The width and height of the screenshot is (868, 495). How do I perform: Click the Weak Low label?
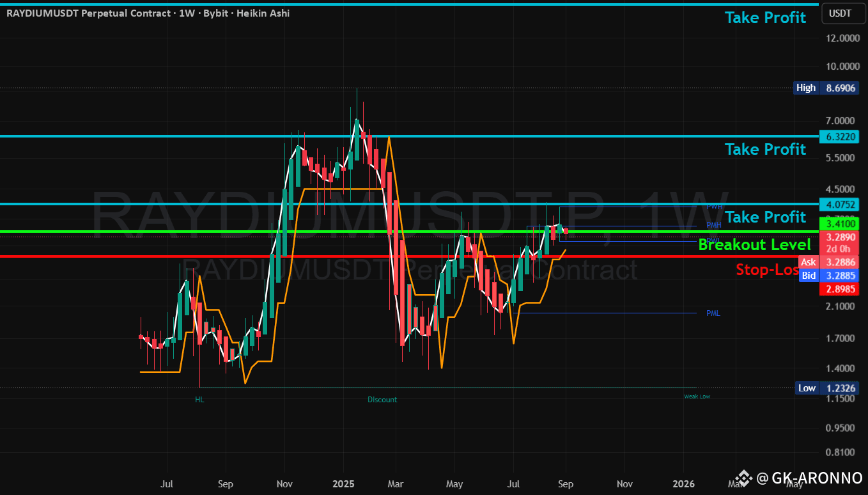coord(697,397)
